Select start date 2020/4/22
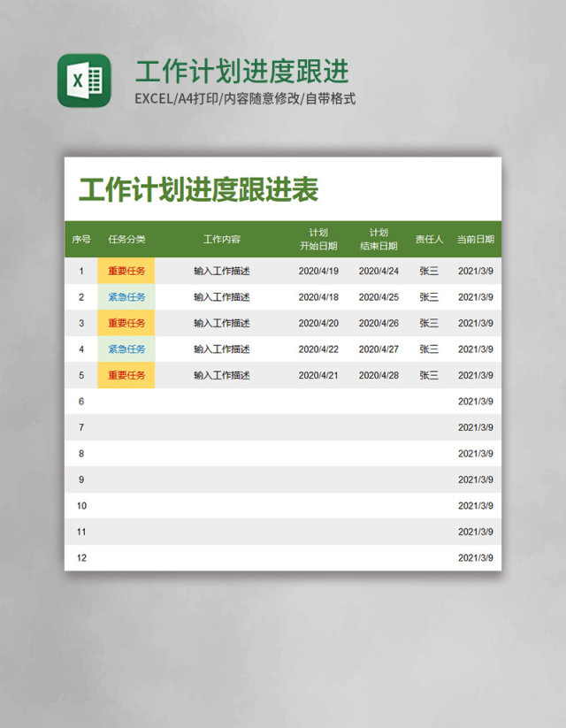The image size is (566, 728). [318, 349]
